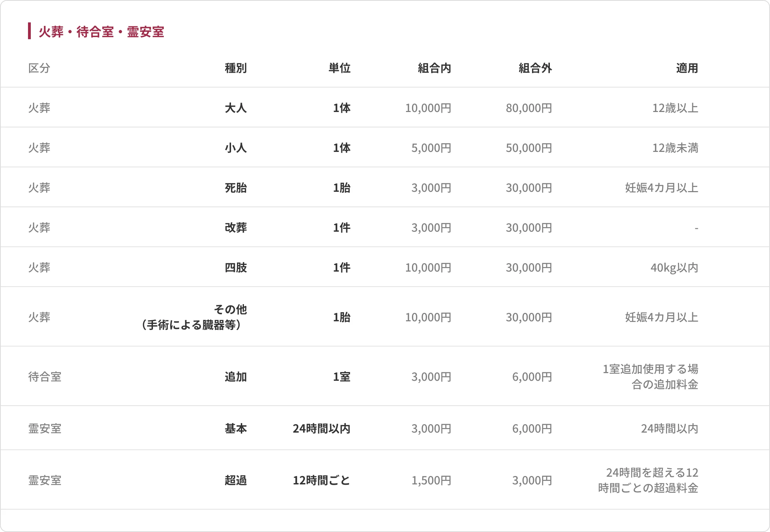
Task: Click the 1室 unit cell
Action: 342,377
